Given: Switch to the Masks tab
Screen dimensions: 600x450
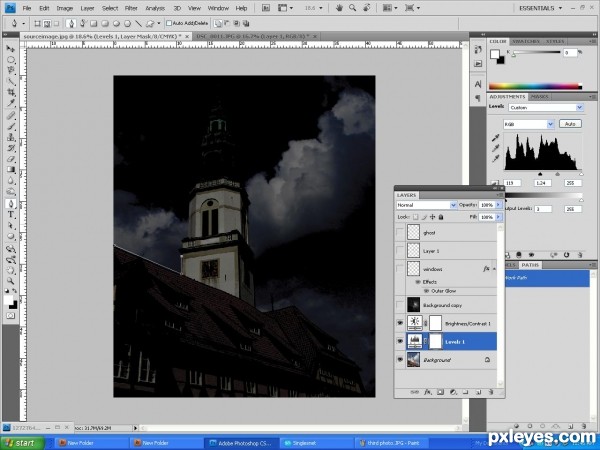Looking at the screenshot, I should [540, 97].
